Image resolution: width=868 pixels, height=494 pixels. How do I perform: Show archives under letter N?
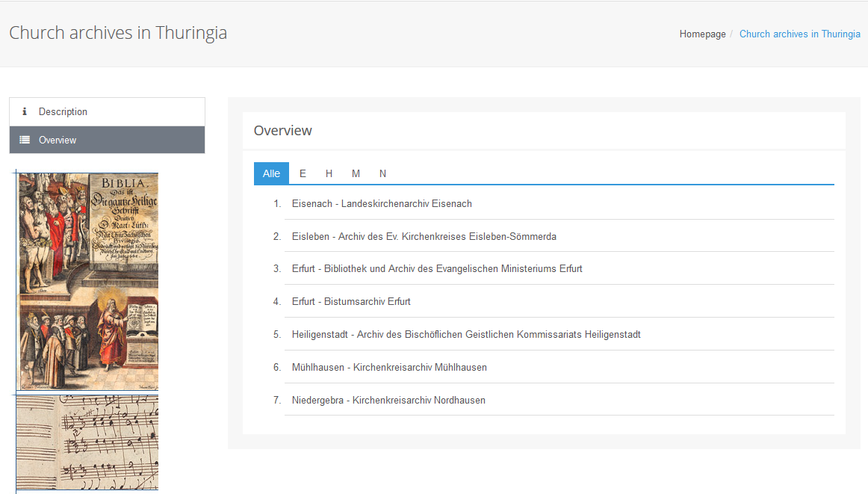(382, 173)
